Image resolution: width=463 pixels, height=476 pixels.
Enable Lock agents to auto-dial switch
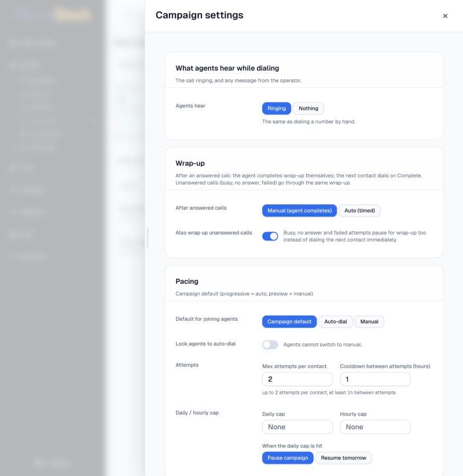click(270, 345)
